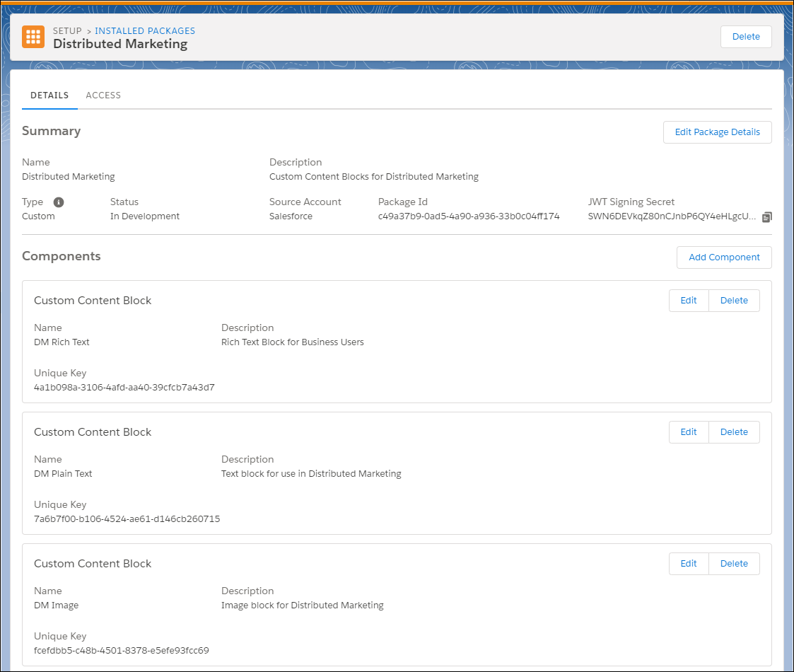Edit the DM Rich Text block
Viewport: 794px width, 672px height.
[x=688, y=301]
